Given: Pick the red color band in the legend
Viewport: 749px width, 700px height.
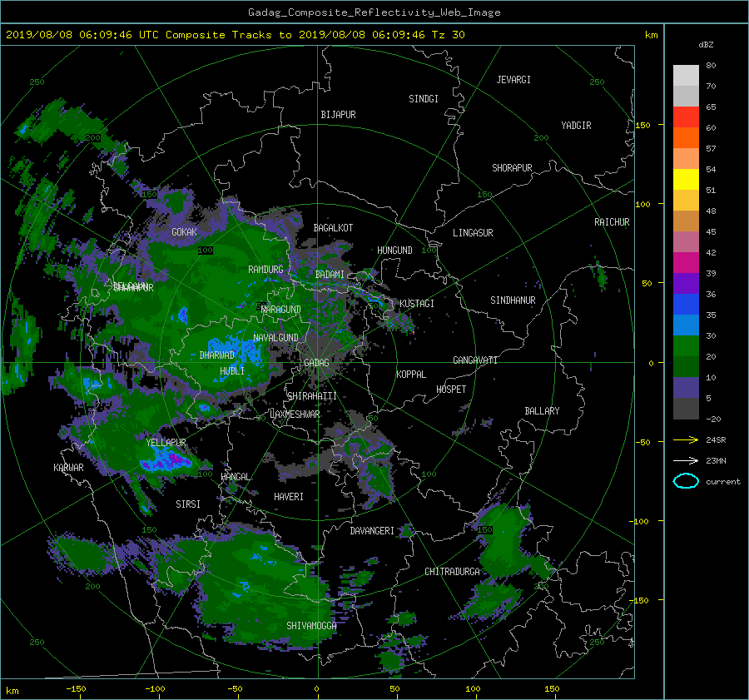Looking at the screenshot, I should 686,117.
